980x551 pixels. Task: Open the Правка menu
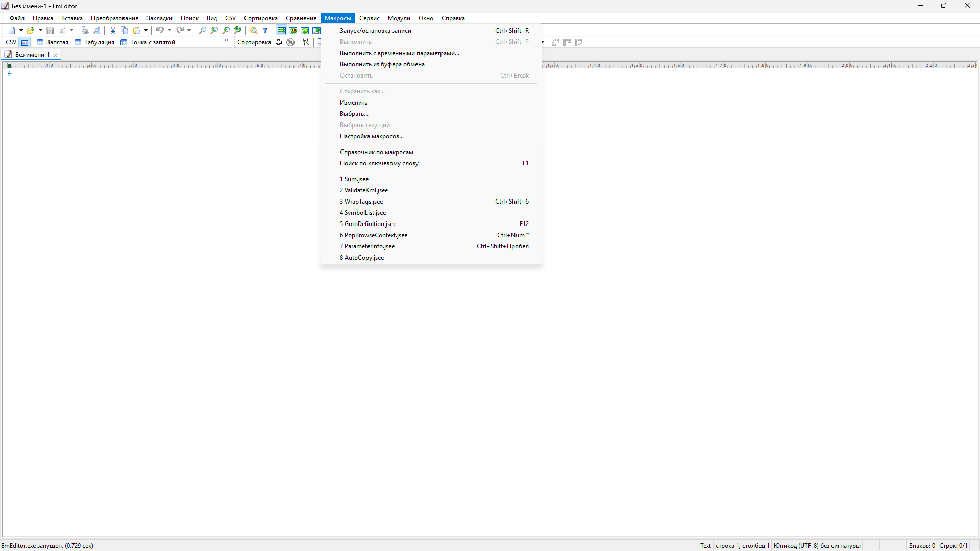pos(43,18)
